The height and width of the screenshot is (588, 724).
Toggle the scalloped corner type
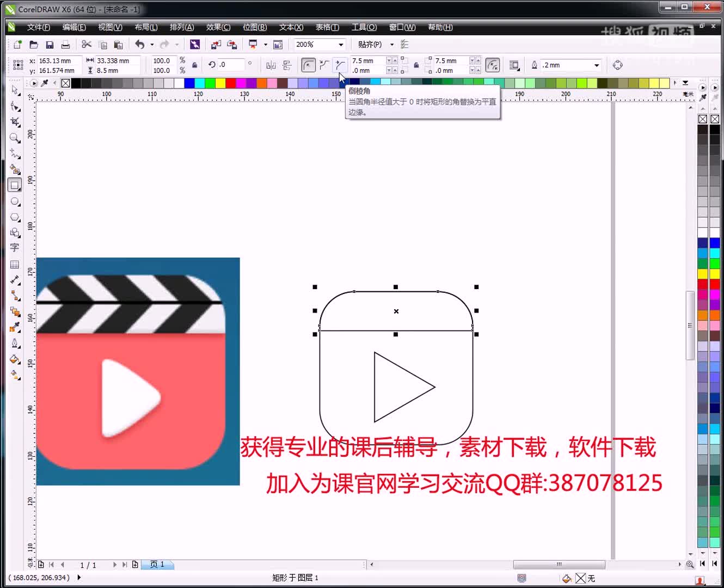pyautogui.click(x=324, y=65)
